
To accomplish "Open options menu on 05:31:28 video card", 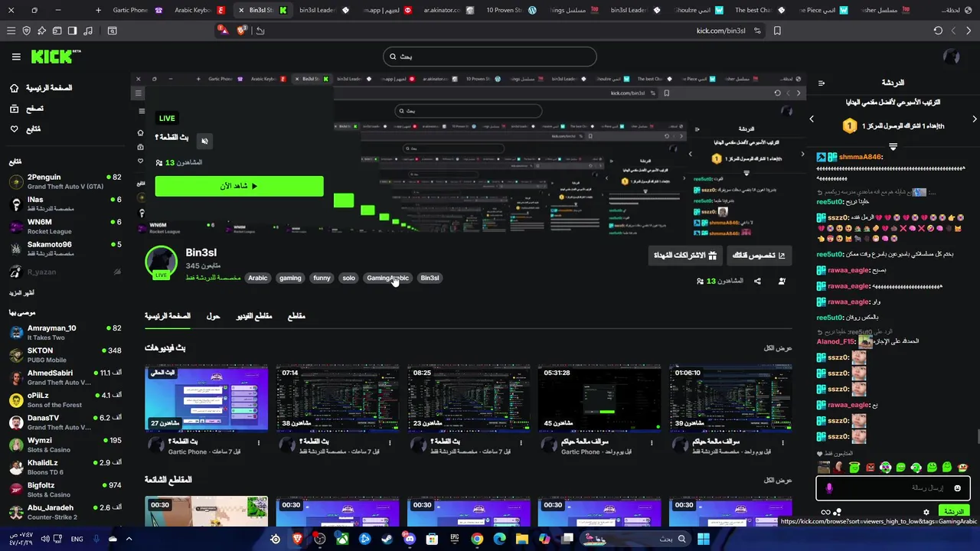I will (652, 443).
